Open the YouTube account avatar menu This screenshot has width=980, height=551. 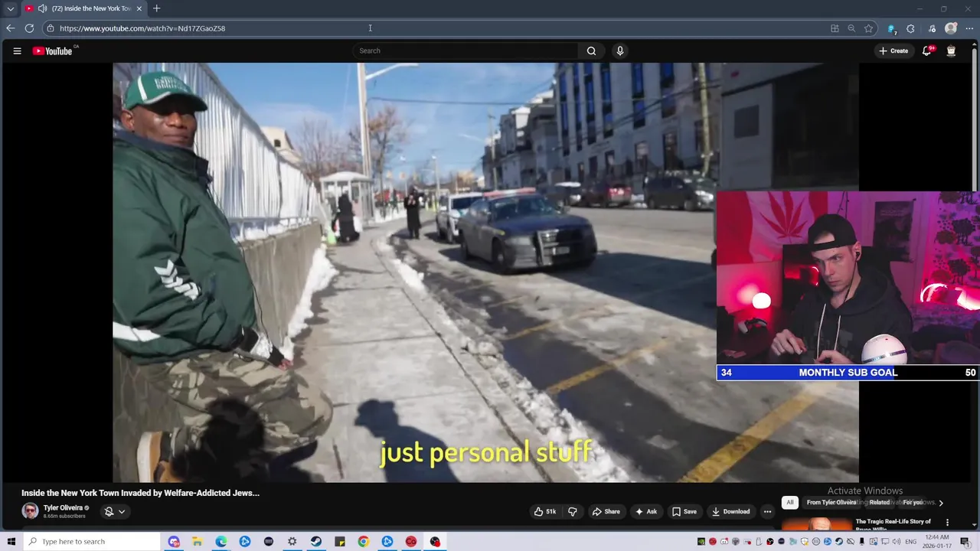pos(951,51)
